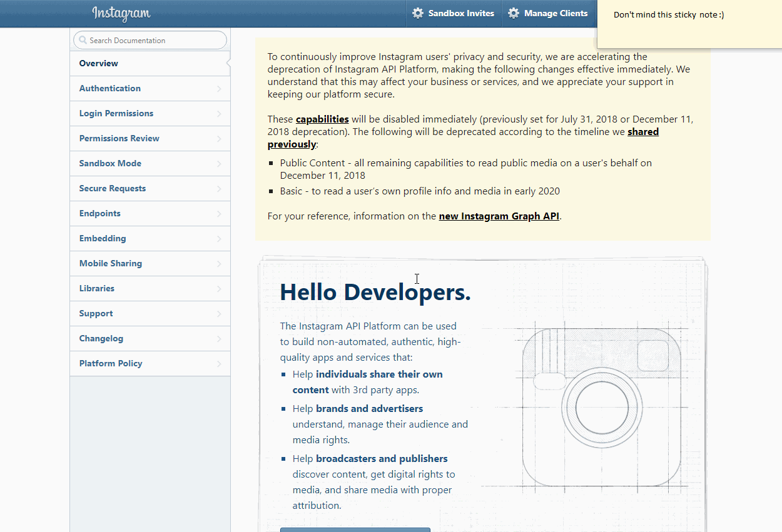The height and width of the screenshot is (532, 782).
Task: Click the camera blueprint illustration
Action: (x=601, y=406)
